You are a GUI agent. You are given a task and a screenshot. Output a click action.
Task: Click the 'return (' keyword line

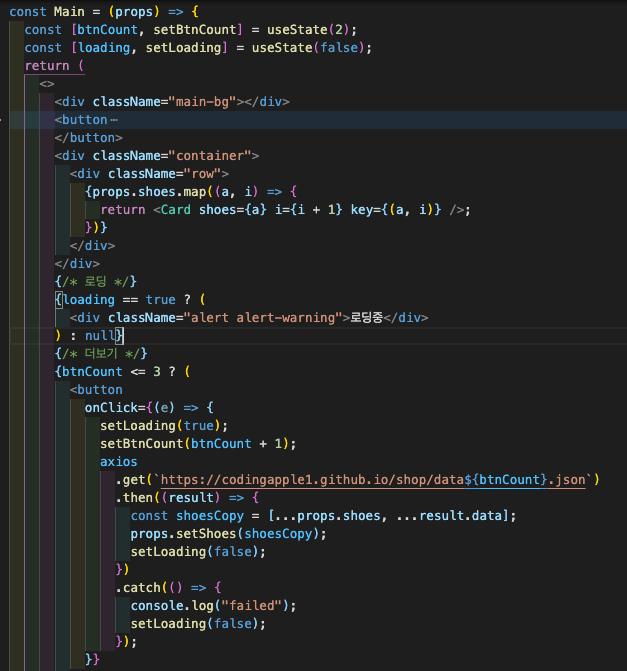click(54, 65)
